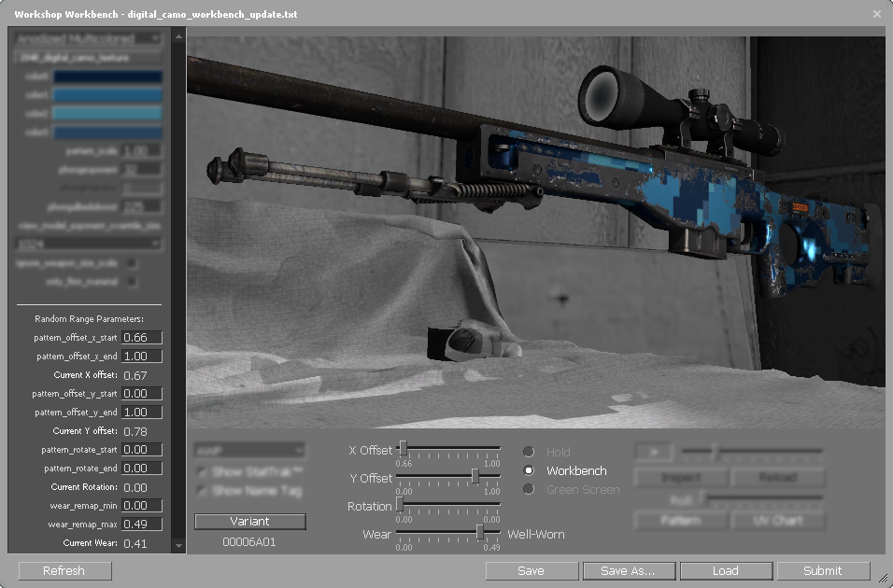Screen dimensions: 893x588
Task: Click the scroll down arrow of left panel
Action: tap(178, 546)
